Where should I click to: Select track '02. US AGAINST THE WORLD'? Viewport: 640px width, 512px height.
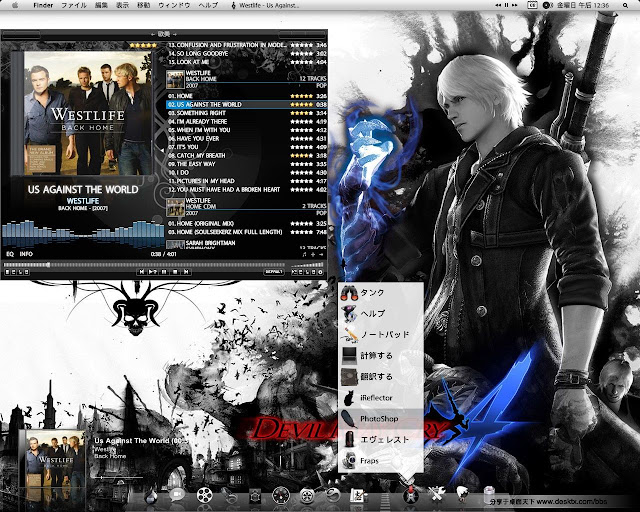click(x=247, y=105)
